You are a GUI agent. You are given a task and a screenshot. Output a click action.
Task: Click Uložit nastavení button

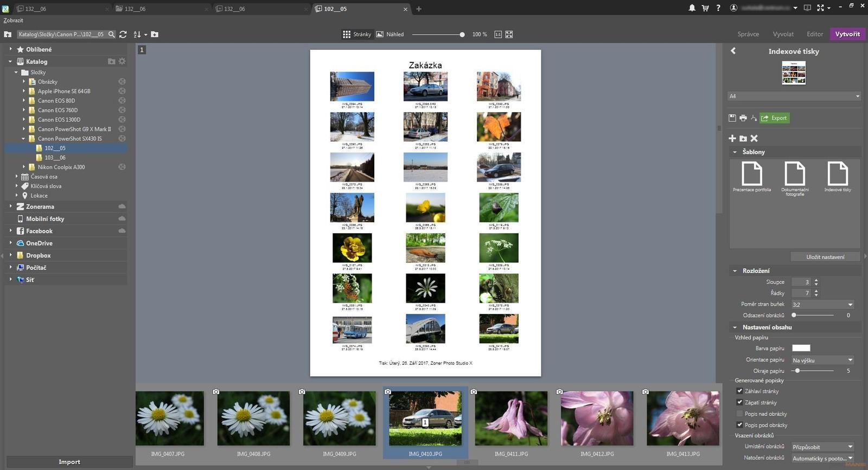click(x=825, y=257)
